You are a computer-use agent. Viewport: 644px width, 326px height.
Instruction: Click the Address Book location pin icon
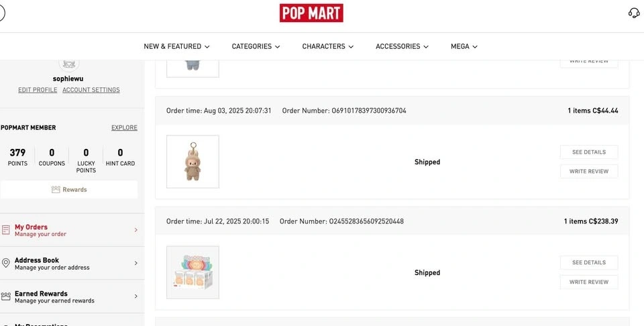point(6,263)
